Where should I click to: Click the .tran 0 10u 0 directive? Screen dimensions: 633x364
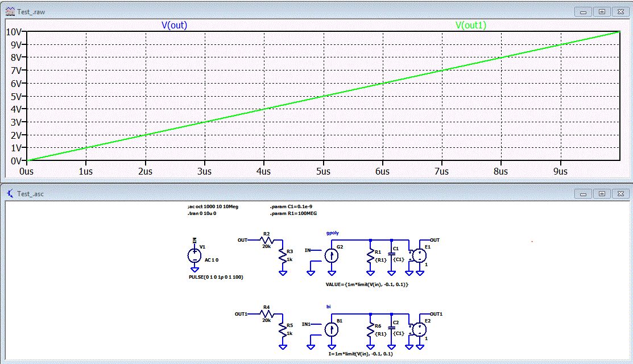(x=204, y=214)
